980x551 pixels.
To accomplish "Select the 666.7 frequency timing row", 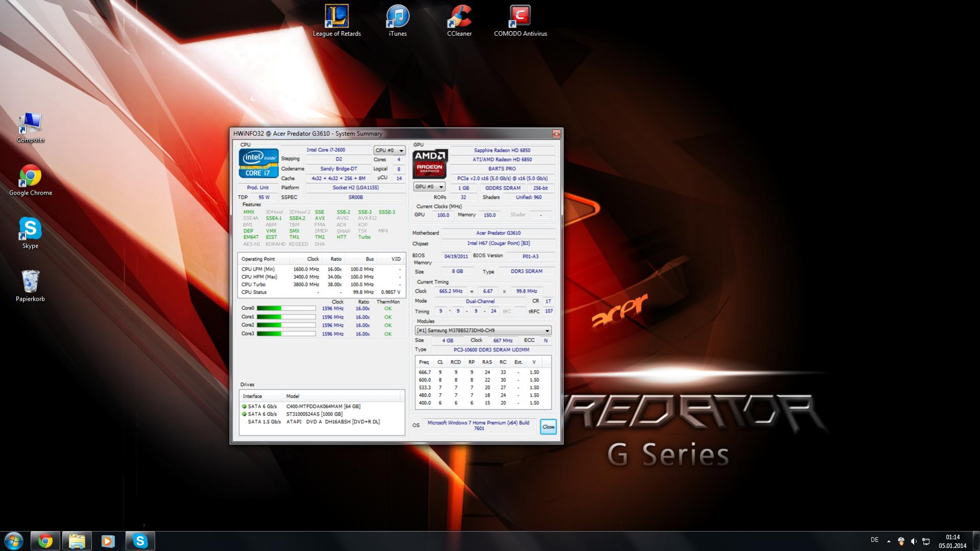I will pyautogui.click(x=483, y=372).
